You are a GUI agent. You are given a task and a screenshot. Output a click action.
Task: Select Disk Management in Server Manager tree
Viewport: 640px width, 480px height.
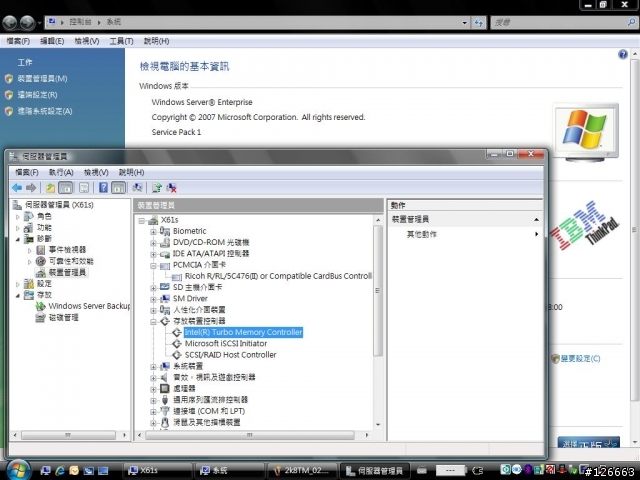pos(64,318)
